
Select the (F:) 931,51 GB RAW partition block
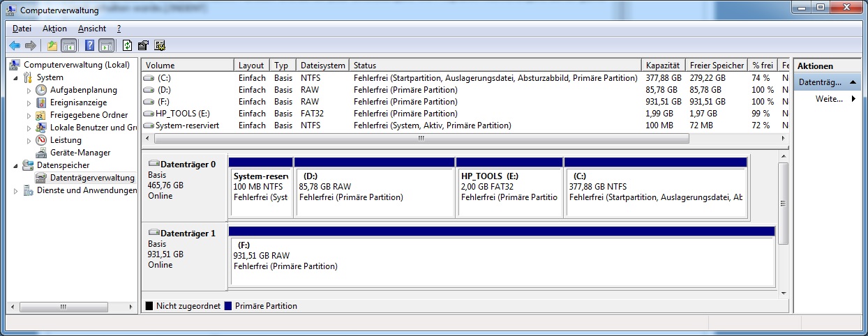(x=502, y=256)
